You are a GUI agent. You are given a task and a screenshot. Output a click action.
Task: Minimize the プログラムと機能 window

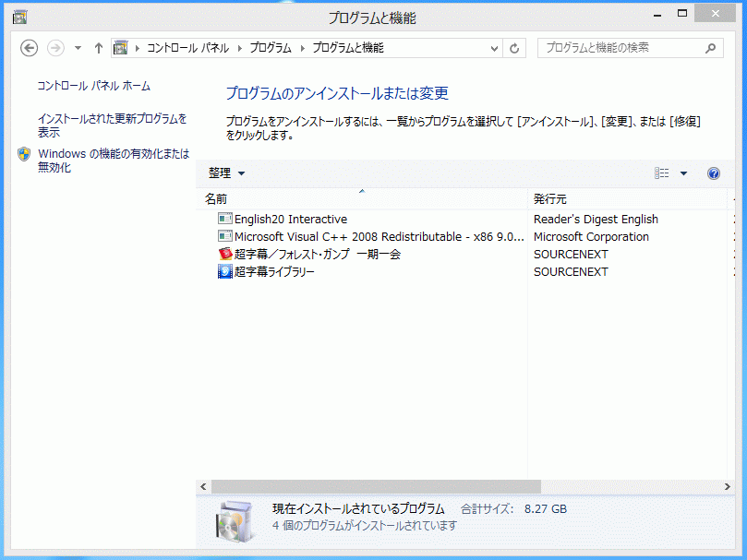pyautogui.click(x=658, y=15)
